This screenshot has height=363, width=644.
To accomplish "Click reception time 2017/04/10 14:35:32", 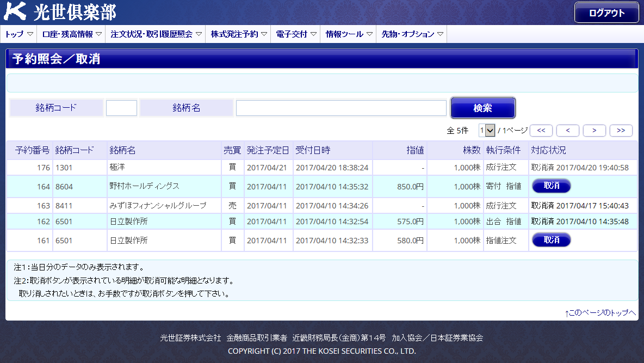I will click(x=332, y=187).
